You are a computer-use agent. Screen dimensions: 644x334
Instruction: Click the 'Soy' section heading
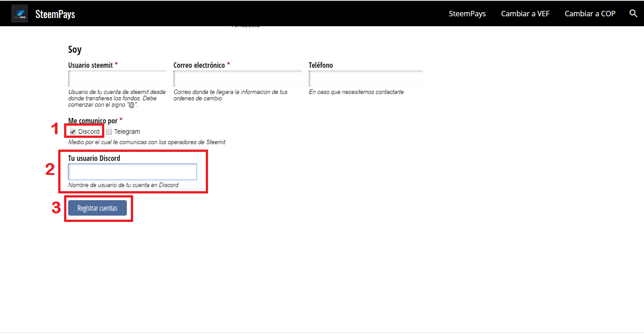click(75, 49)
